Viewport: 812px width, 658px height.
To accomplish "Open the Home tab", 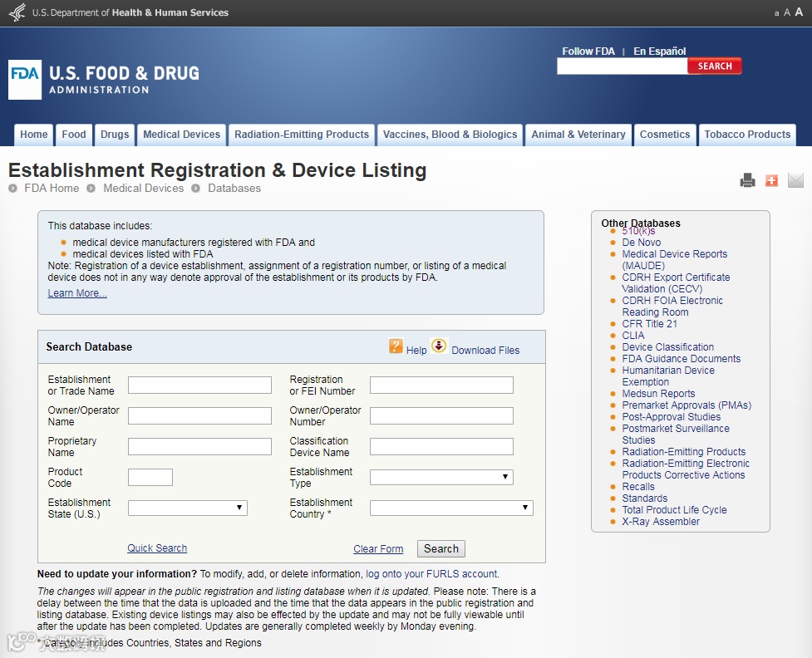I will pyautogui.click(x=34, y=135).
